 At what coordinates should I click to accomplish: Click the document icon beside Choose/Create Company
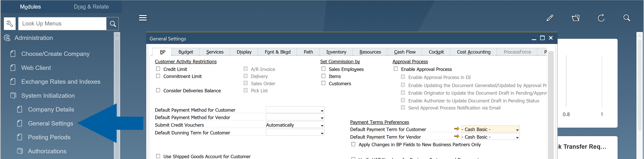point(13,54)
